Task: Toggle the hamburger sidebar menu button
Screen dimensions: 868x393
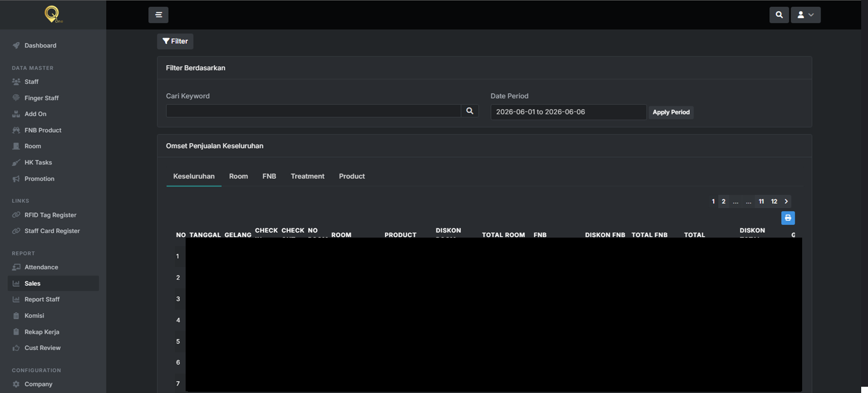Action: (x=158, y=15)
